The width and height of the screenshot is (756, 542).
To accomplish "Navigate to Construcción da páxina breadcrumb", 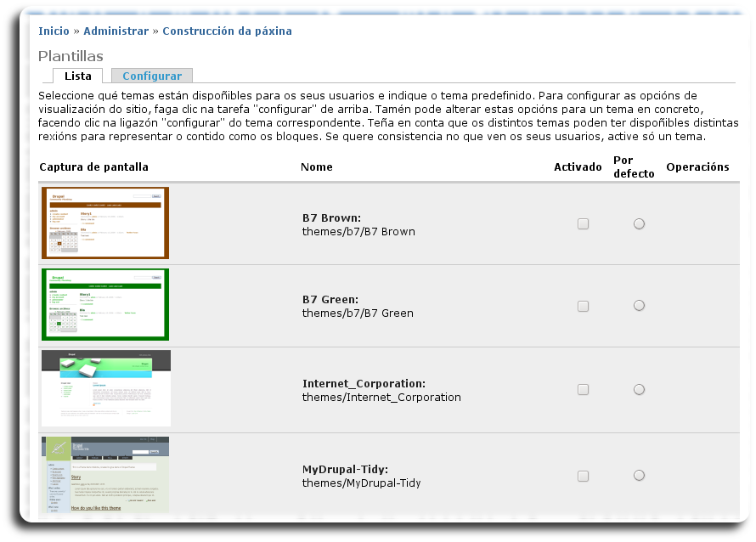I will pos(227,31).
